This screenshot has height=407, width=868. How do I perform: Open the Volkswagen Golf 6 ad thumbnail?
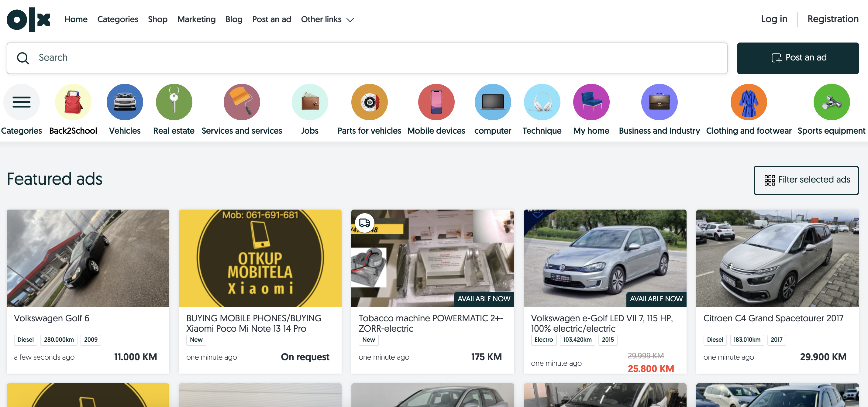coord(88,258)
